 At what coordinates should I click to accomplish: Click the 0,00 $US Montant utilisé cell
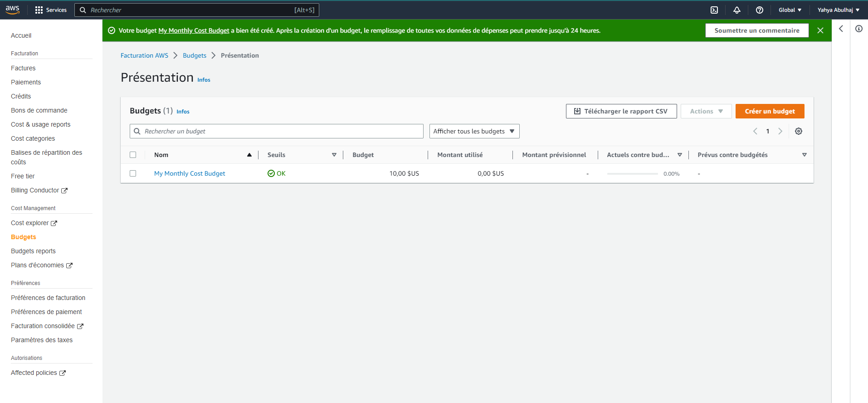(x=491, y=173)
